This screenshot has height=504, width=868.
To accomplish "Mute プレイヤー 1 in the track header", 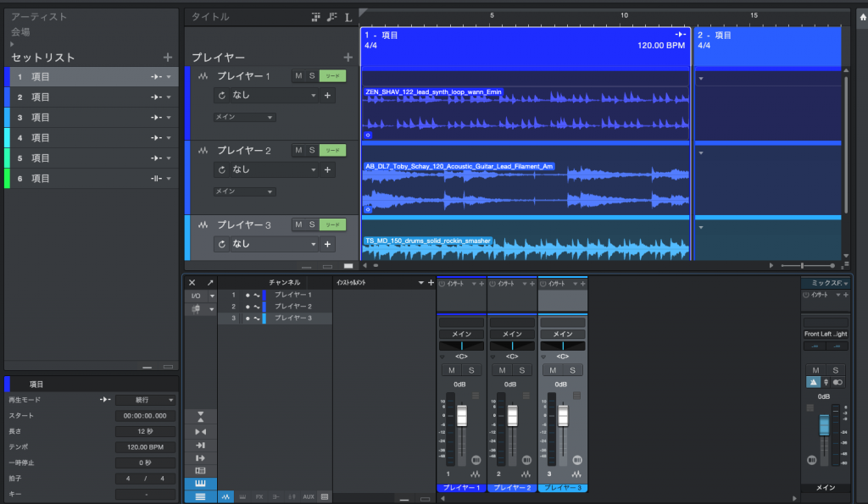I will tap(298, 76).
